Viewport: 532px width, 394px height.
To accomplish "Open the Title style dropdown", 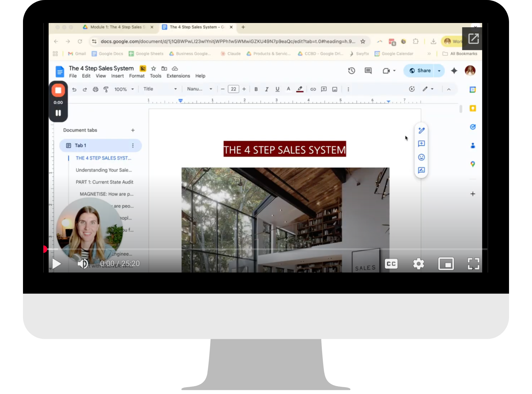I will coord(160,89).
